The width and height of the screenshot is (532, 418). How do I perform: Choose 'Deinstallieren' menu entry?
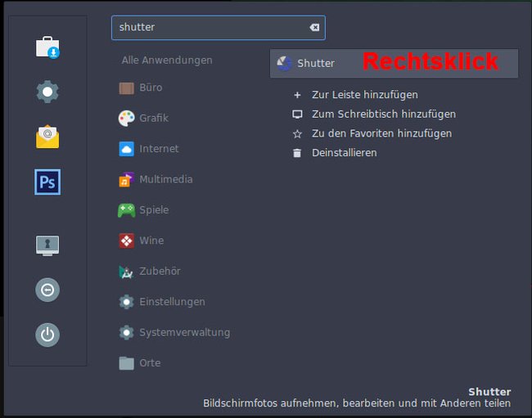(x=335, y=153)
